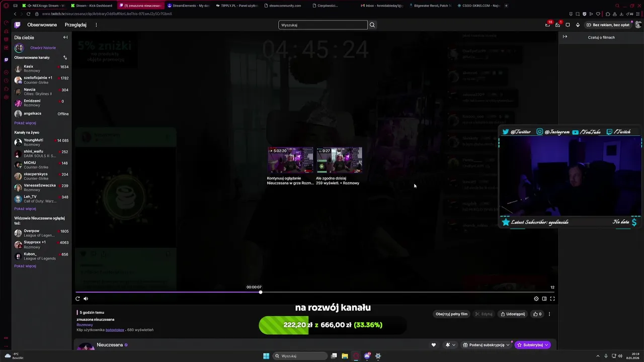Open the notification bell dropdown for Nieuczesana
644x362 pixels.
click(450, 345)
